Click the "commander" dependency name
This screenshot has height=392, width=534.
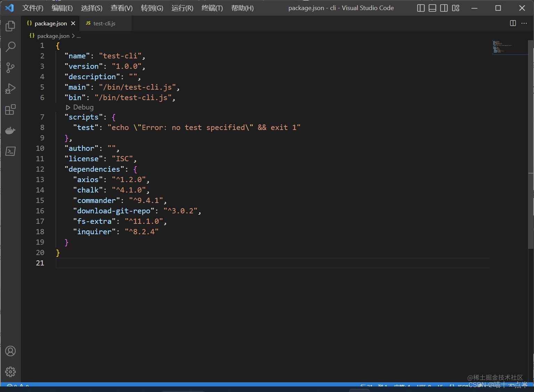(x=96, y=201)
